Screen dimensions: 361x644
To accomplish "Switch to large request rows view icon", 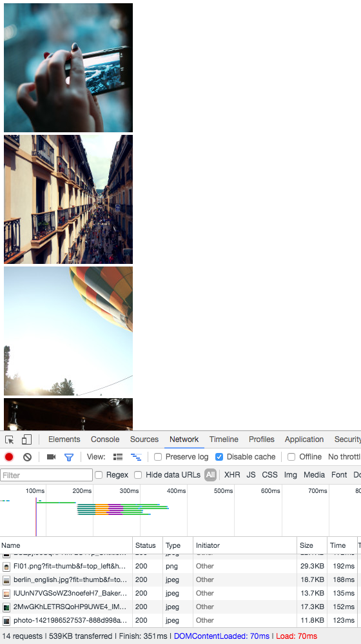I will (x=118, y=457).
